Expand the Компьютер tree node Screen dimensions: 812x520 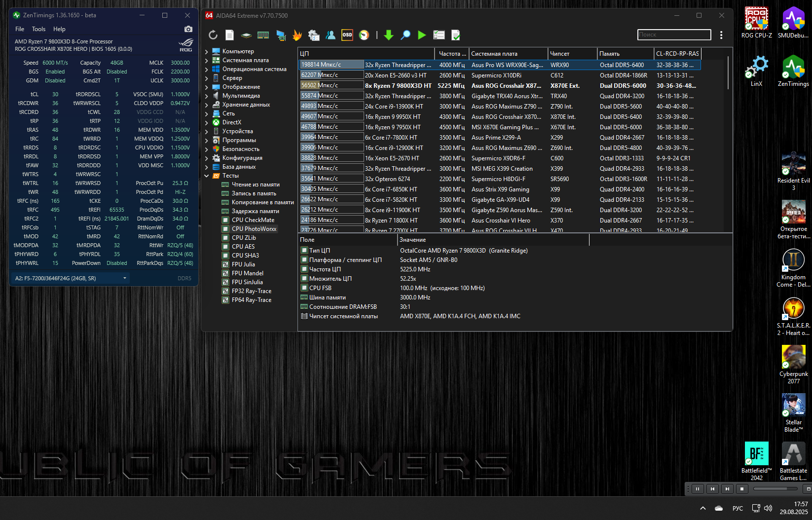tap(206, 51)
